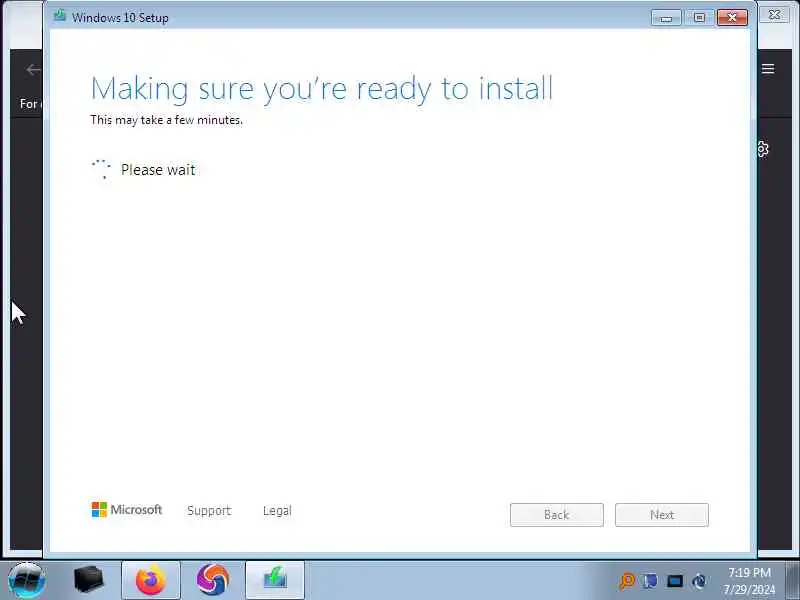This screenshot has width=800, height=600.
Task: Click the network sync tray icon
Action: (x=699, y=581)
